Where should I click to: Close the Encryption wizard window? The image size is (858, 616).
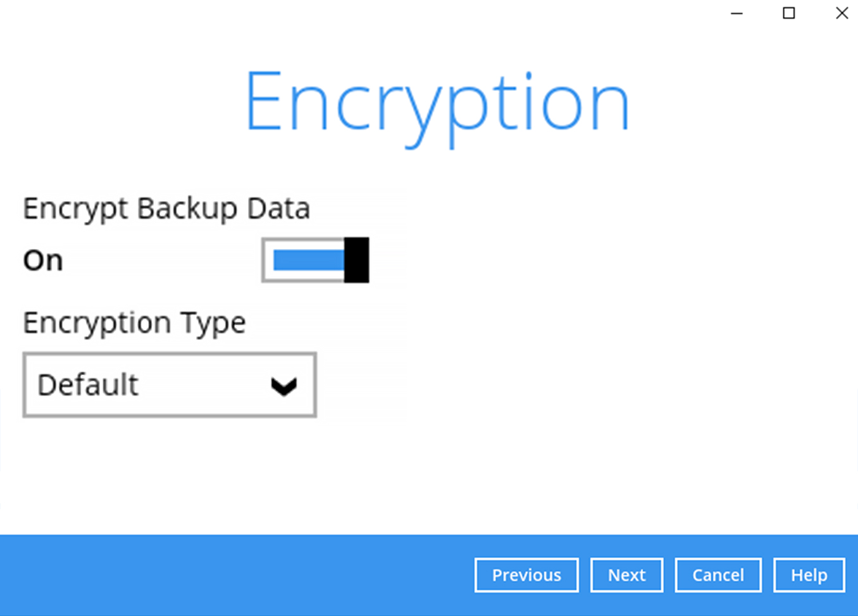tap(842, 13)
